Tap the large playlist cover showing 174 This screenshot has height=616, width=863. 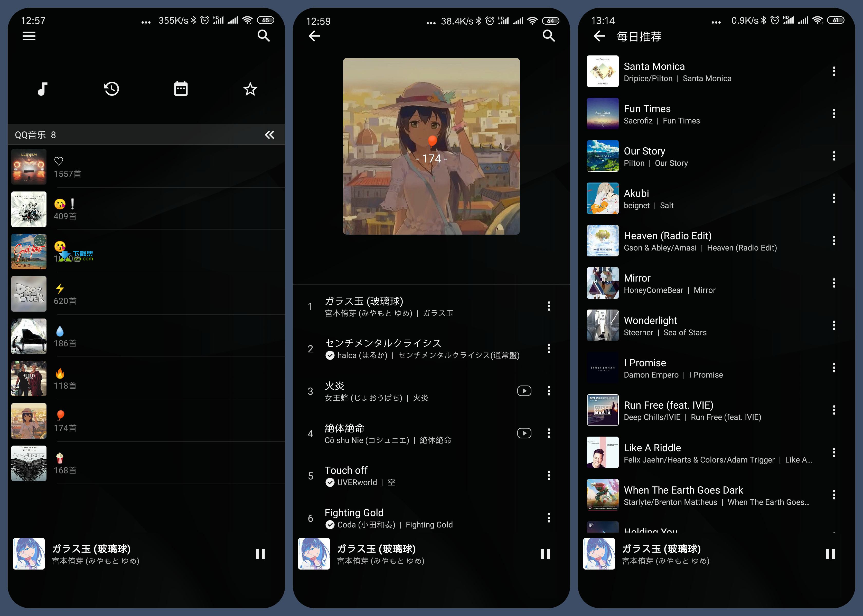pos(431,146)
